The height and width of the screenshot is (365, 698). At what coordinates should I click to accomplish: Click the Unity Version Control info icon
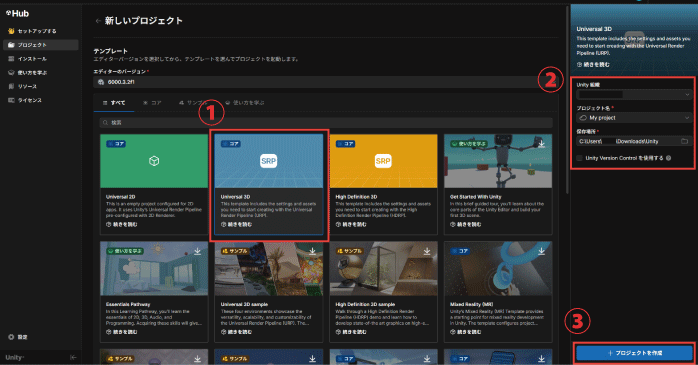[669, 158]
